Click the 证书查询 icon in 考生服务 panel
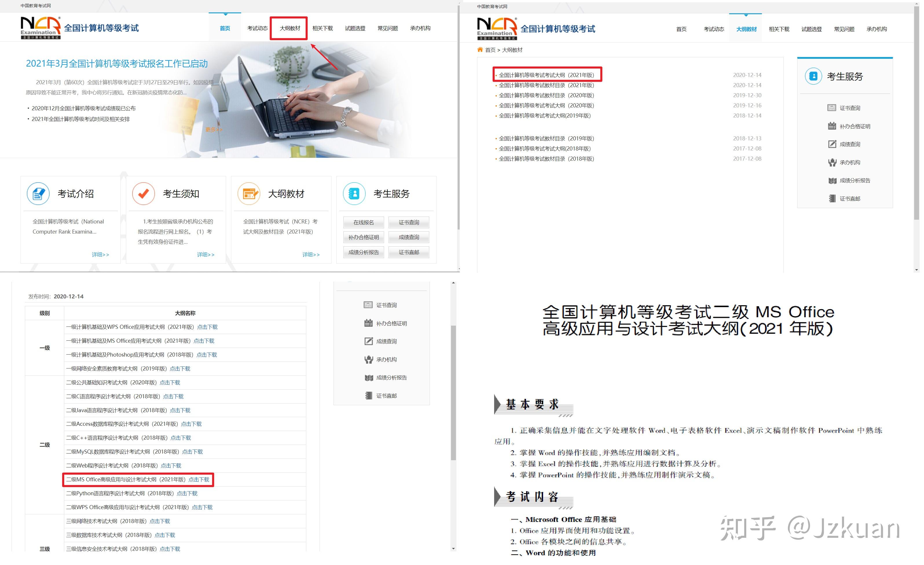The image size is (924, 565). tap(832, 108)
